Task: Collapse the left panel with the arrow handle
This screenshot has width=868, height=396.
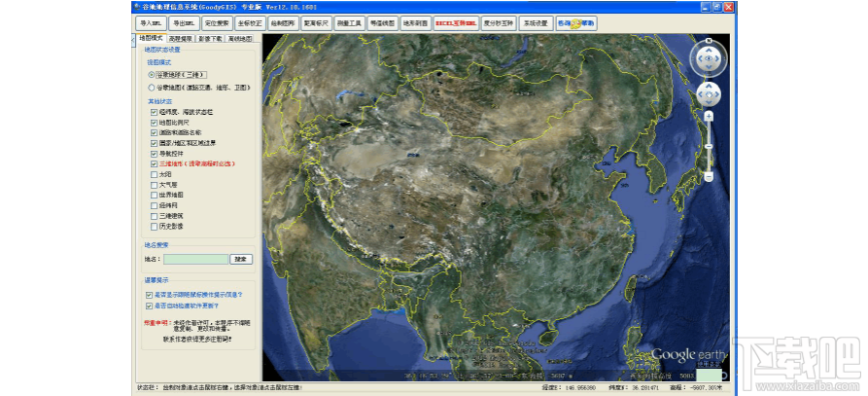Action: 133,39
